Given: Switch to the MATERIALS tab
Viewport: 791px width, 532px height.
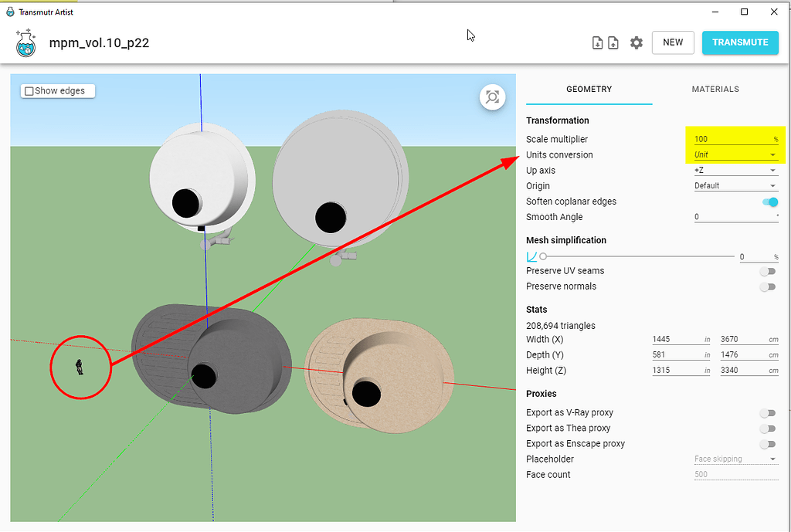Looking at the screenshot, I should (x=715, y=89).
